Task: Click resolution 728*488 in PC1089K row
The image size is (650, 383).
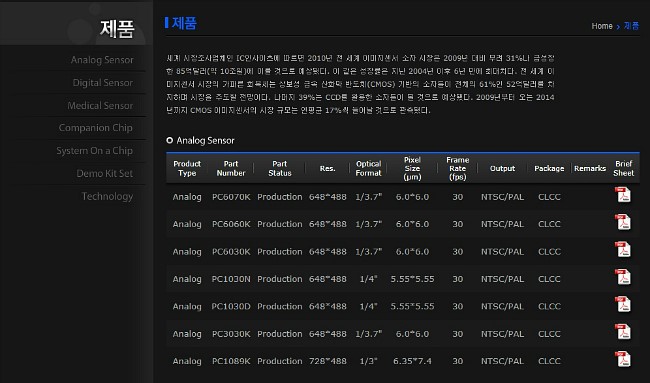Action: click(327, 361)
